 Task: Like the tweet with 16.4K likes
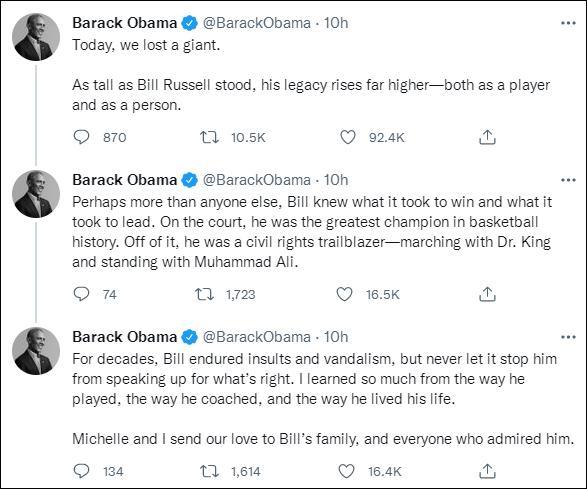346,471
